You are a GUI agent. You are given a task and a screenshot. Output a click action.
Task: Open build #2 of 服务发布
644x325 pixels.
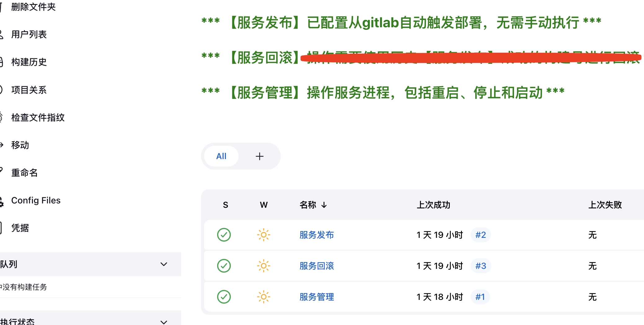[481, 235]
